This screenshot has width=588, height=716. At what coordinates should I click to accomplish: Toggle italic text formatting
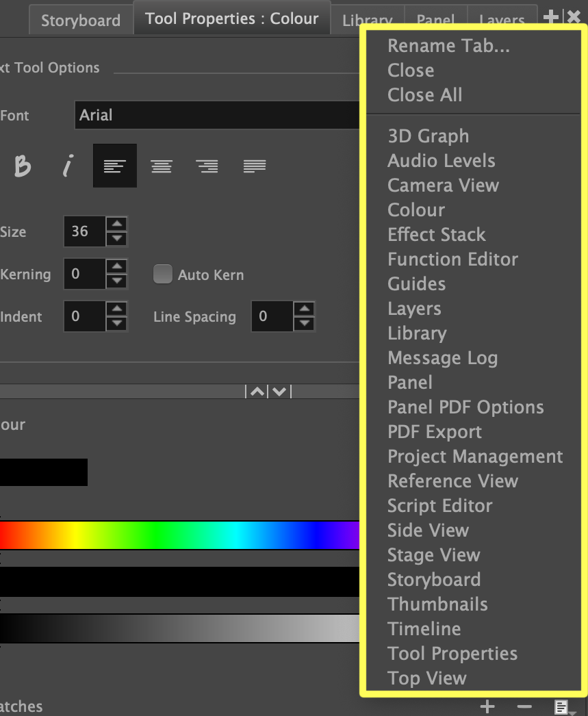(68, 166)
